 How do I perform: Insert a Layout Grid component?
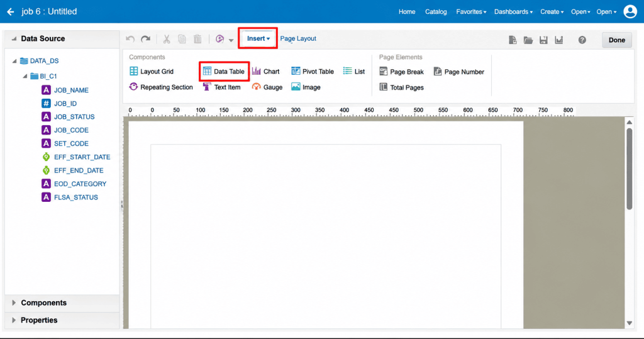click(x=152, y=71)
